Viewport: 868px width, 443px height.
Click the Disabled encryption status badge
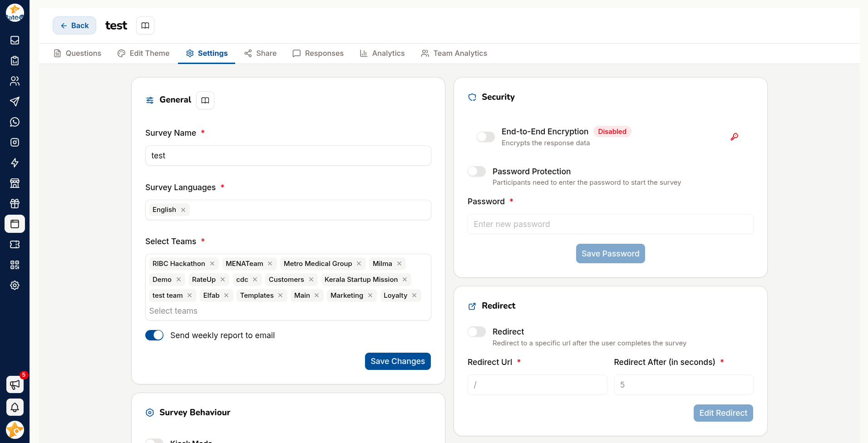coord(612,132)
